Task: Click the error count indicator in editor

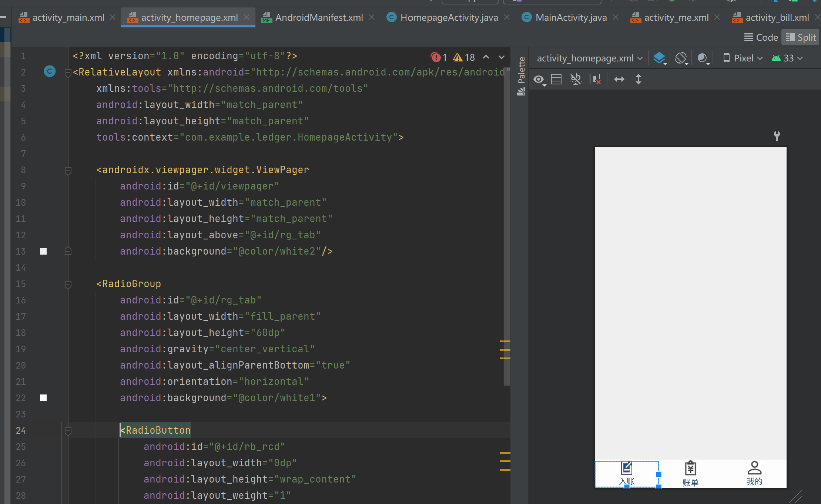Action: tap(439, 57)
